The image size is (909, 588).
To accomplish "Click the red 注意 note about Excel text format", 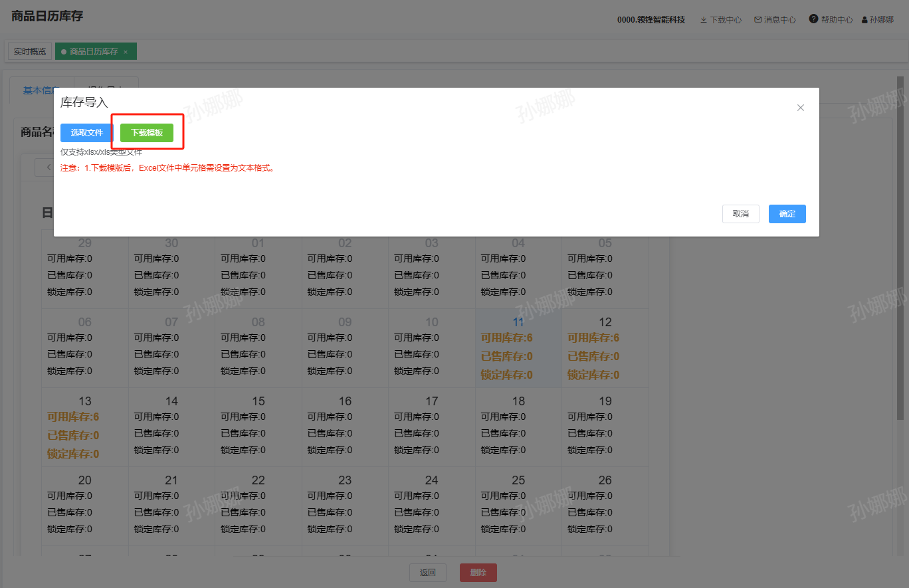I will [x=167, y=168].
